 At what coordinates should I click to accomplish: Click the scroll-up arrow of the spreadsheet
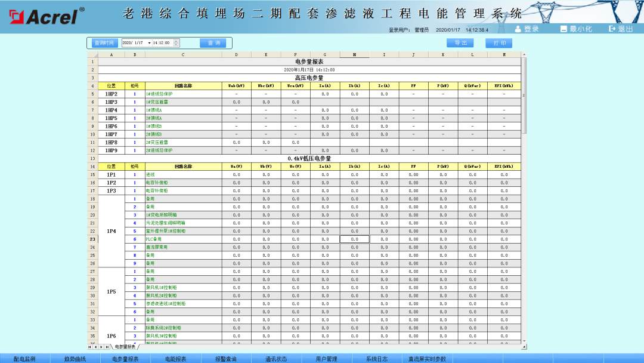(524, 55)
